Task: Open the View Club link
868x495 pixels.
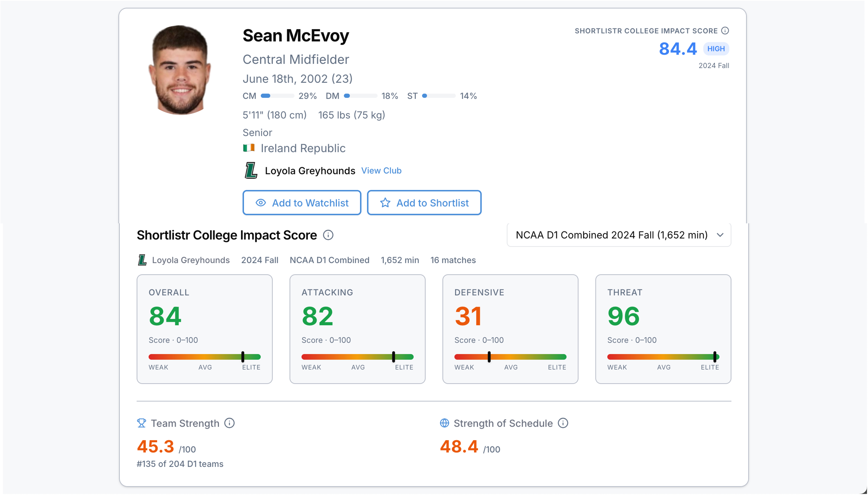Action: pos(381,171)
